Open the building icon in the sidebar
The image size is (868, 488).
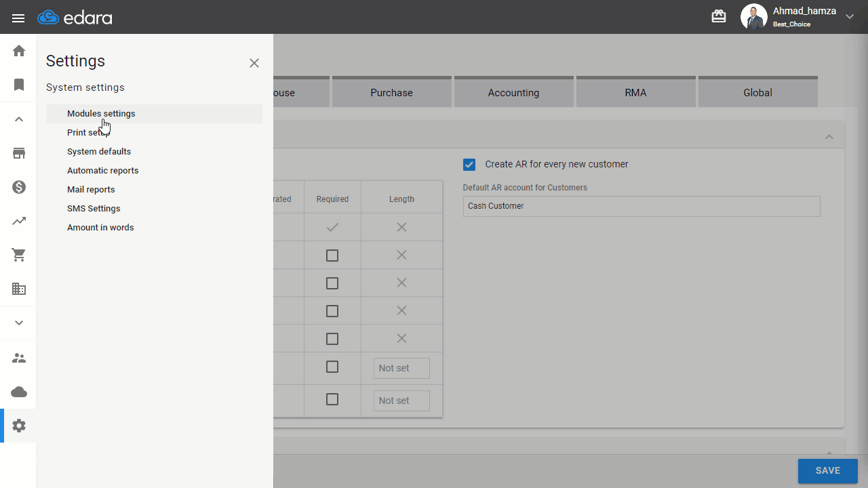click(x=19, y=289)
